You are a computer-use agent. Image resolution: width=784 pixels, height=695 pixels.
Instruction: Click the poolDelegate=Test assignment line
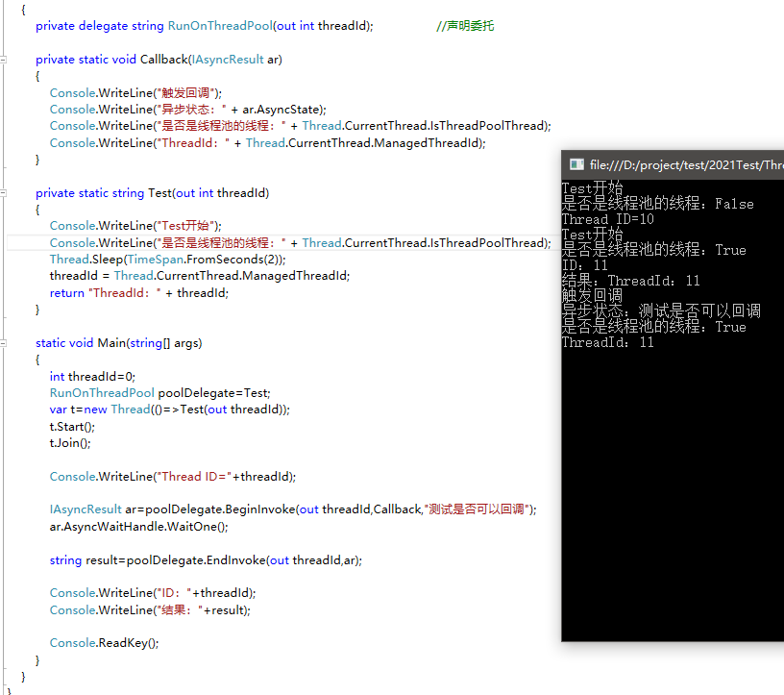tap(160, 393)
